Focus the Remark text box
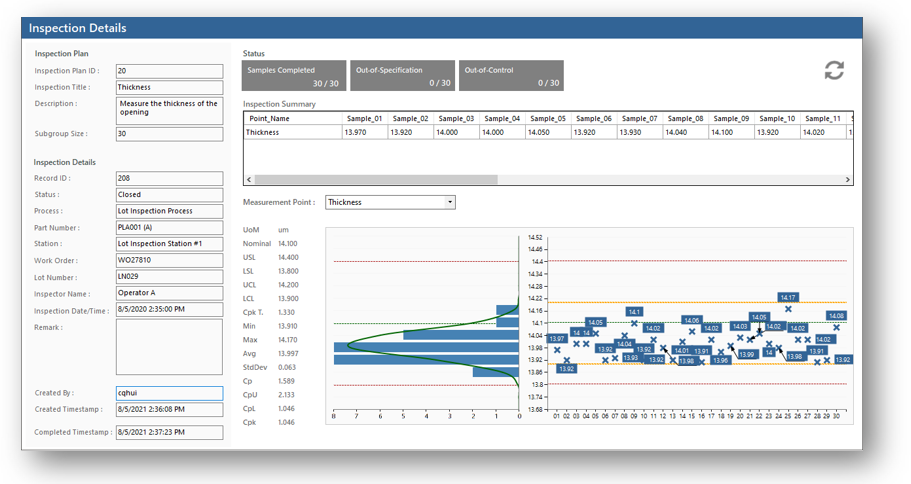The width and height of the screenshot is (911, 484). coord(168,347)
